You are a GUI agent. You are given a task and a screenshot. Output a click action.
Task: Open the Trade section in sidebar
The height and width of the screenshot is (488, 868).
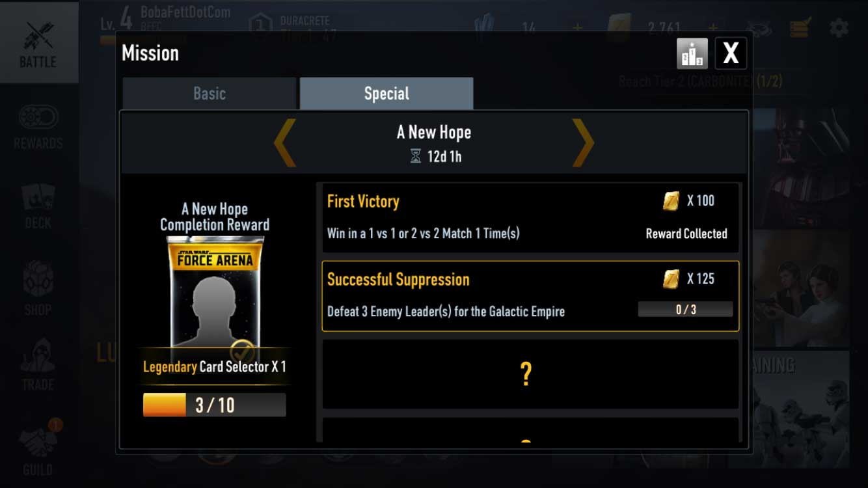point(38,366)
